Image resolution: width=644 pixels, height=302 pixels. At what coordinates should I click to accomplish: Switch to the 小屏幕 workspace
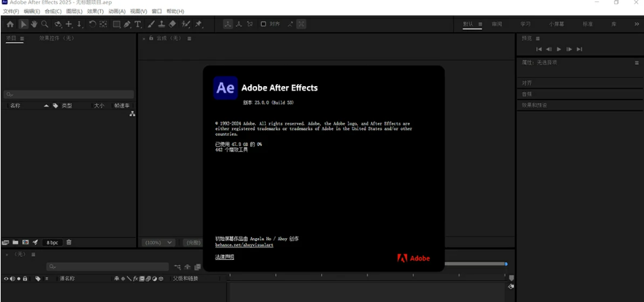point(557,24)
